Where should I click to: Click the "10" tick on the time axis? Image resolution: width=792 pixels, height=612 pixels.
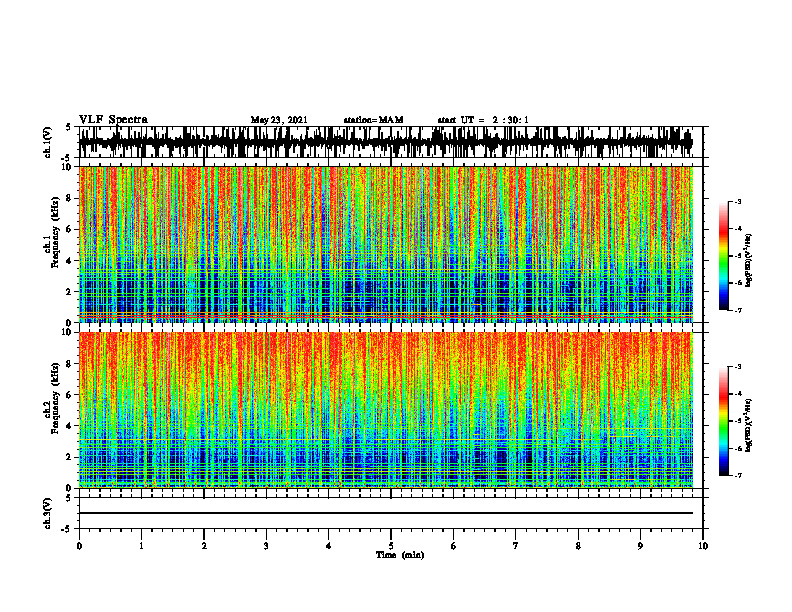703,546
